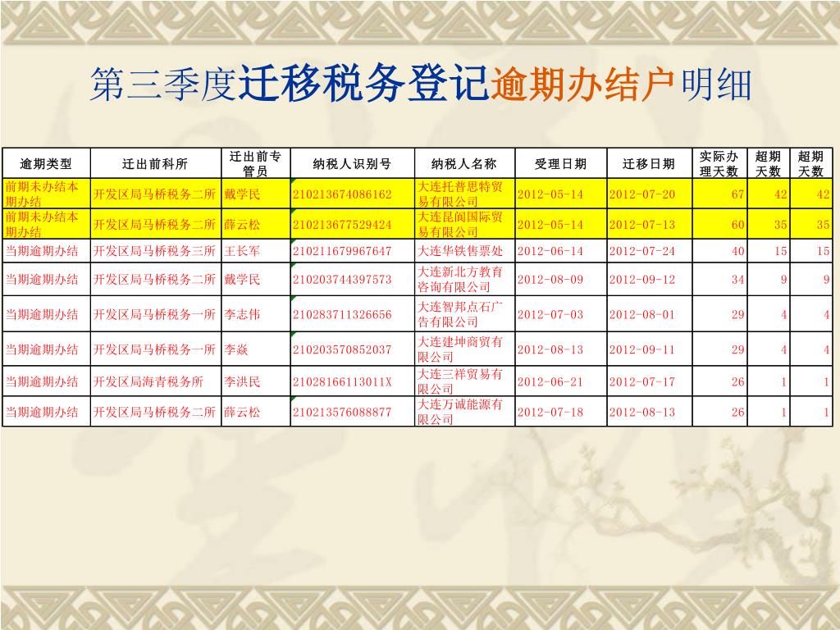
Task: Select the 逾期类型 column header
Action: 46,164
